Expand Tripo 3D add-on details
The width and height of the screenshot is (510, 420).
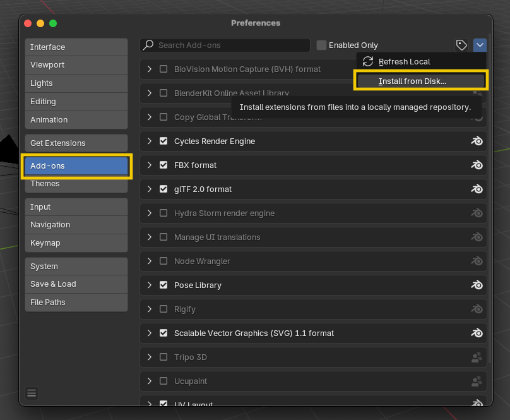(150, 357)
